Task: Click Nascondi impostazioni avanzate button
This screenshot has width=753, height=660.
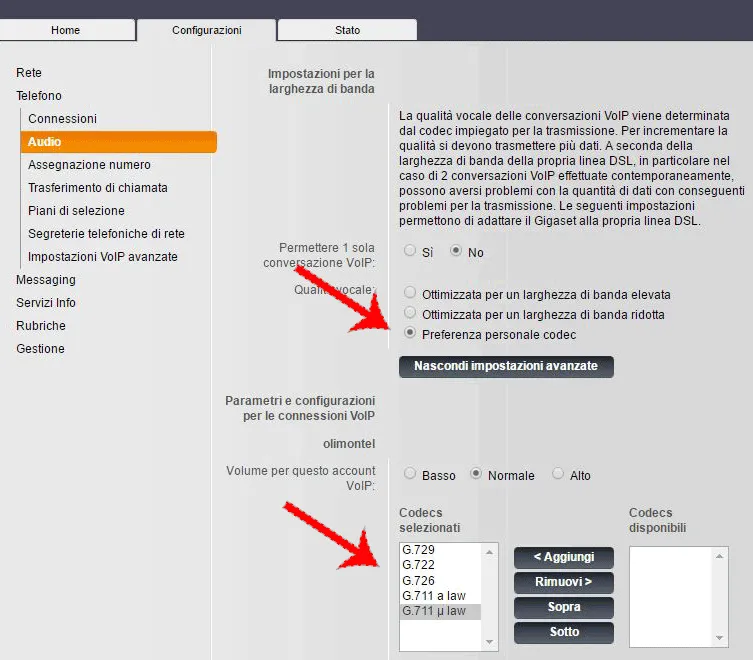Action: (506, 366)
